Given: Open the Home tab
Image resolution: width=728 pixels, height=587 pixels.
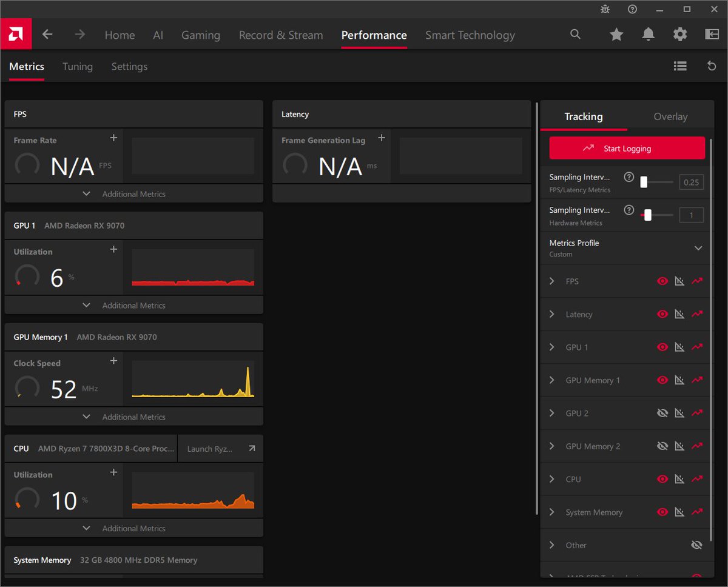Looking at the screenshot, I should [x=120, y=35].
